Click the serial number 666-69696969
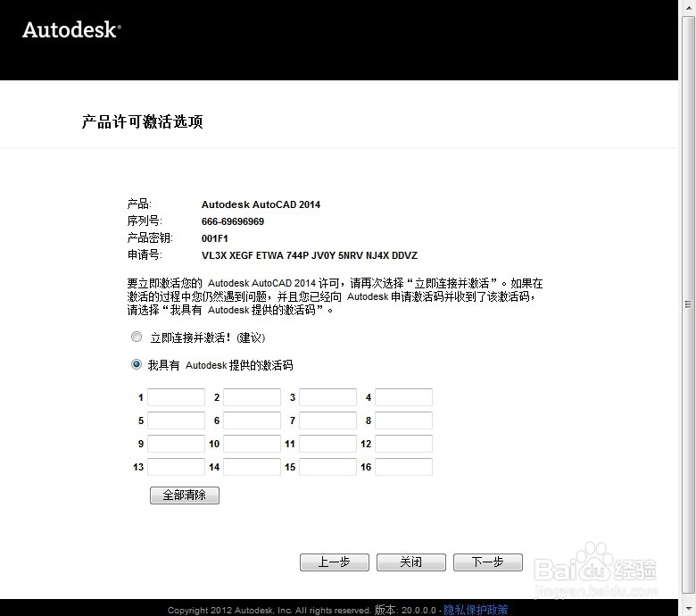 [x=233, y=221]
